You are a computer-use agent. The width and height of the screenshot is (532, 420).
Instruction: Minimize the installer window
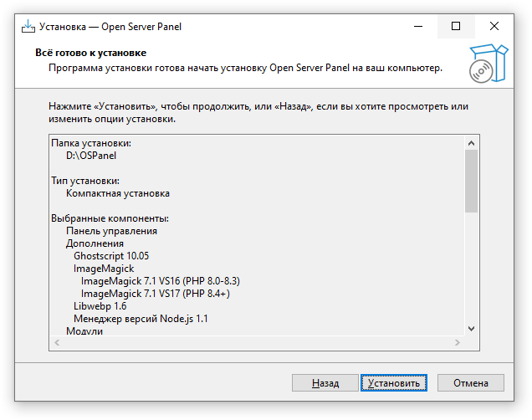(x=418, y=26)
